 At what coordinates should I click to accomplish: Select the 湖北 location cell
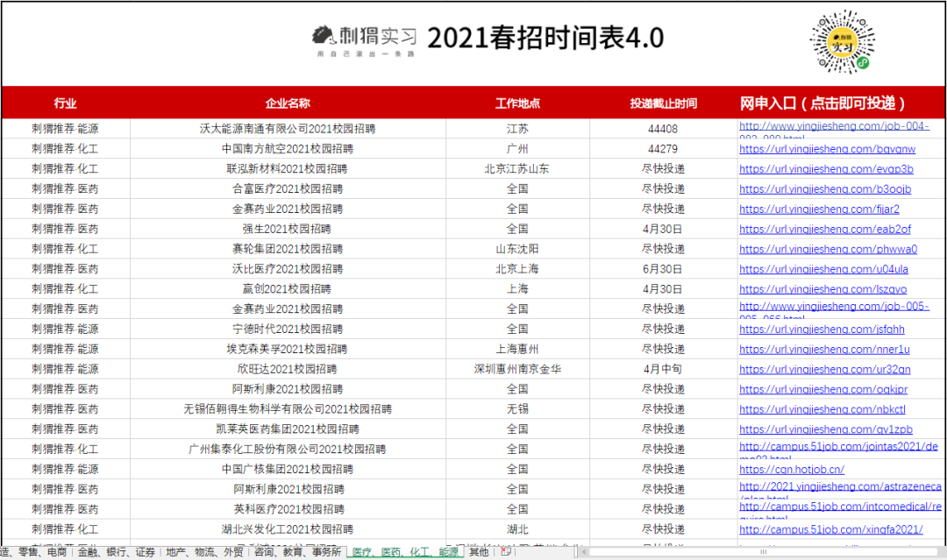click(517, 529)
